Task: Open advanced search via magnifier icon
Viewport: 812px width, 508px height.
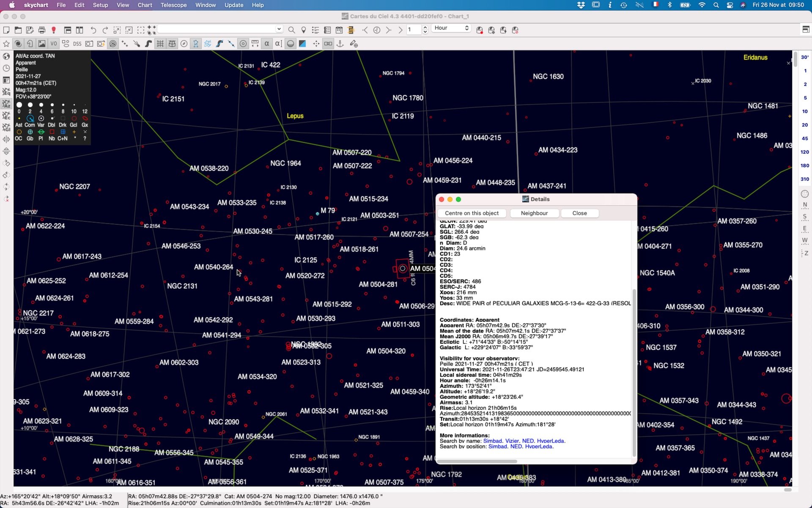Action: pos(291,30)
